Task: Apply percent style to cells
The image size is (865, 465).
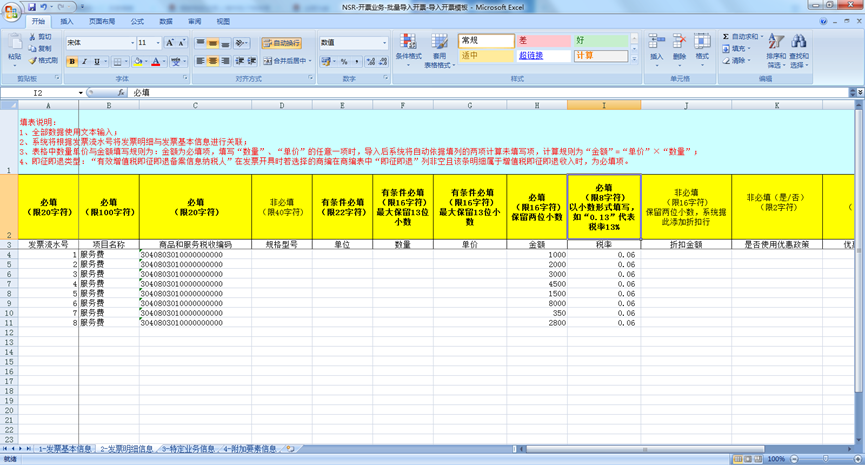Action: (x=344, y=61)
